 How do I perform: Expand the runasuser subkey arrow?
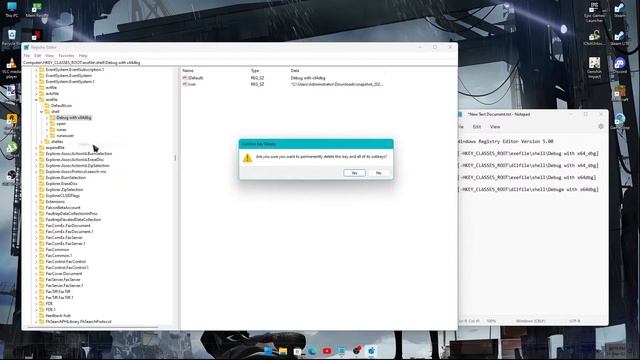coord(47,136)
